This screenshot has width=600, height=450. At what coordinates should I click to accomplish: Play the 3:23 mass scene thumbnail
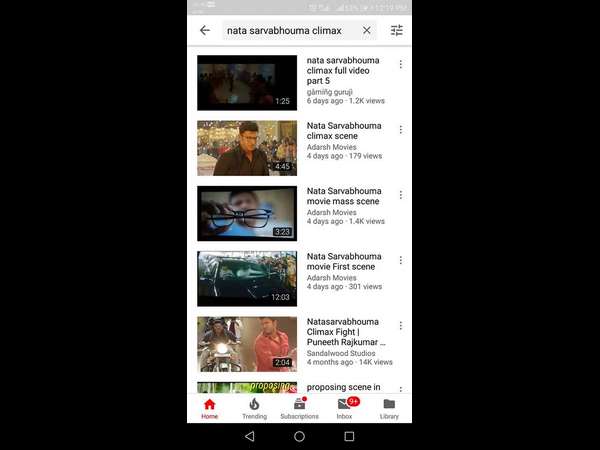pyautogui.click(x=247, y=214)
